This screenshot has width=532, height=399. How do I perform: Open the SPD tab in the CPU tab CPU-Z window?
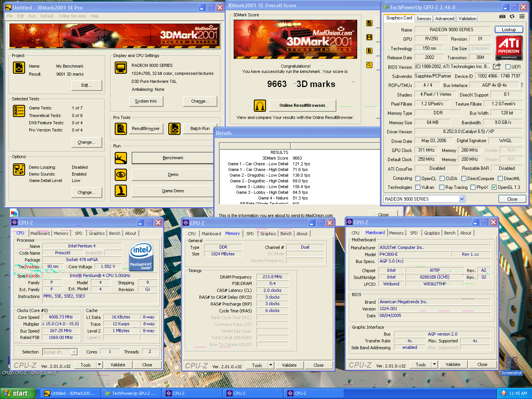78,233
